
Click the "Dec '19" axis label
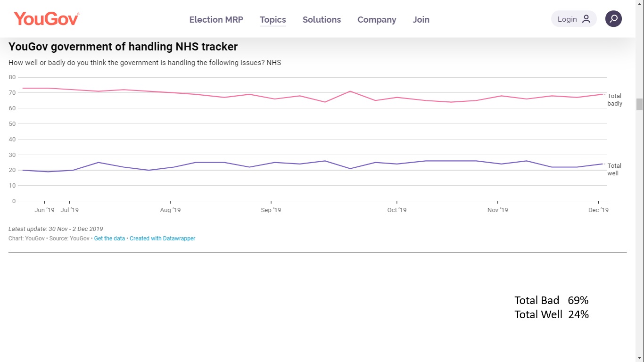pyautogui.click(x=598, y=210)
